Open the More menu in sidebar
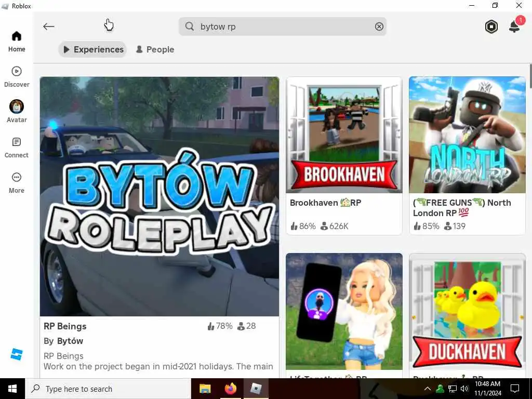This screenshot has width=532, height=399. click(16, 183)
